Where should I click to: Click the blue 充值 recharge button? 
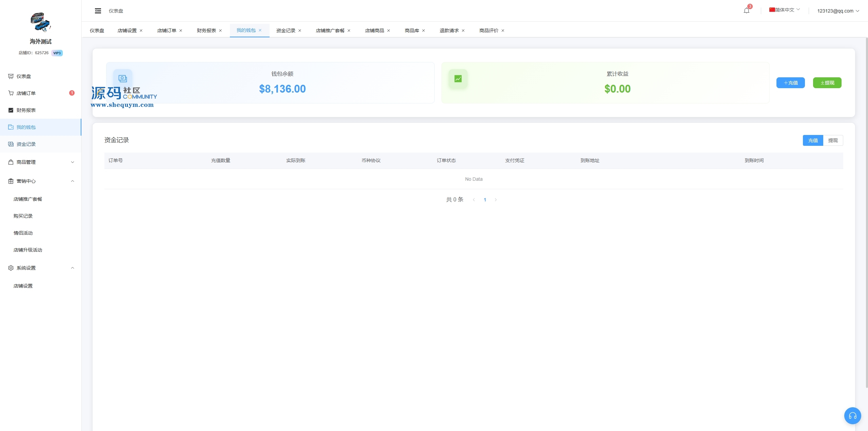[790, 83]
